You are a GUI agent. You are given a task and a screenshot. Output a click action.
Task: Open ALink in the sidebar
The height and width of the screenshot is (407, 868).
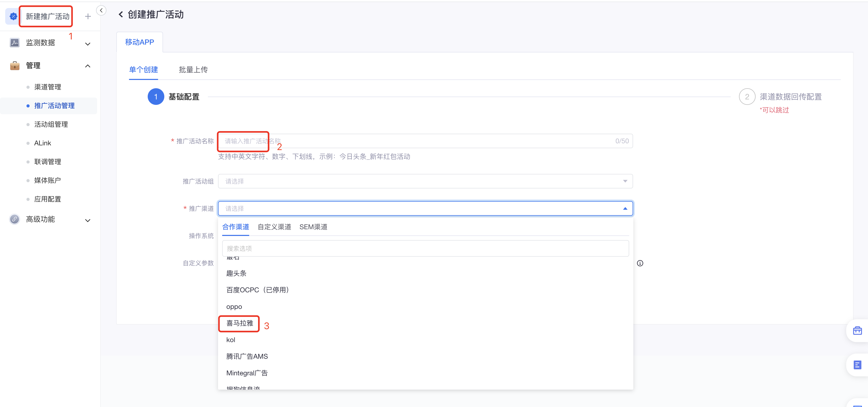click(x=43, y=143)
